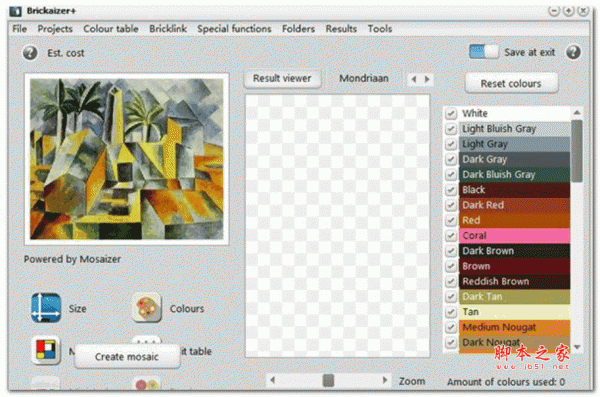Click the Create mosaic button

coord(127,357)
